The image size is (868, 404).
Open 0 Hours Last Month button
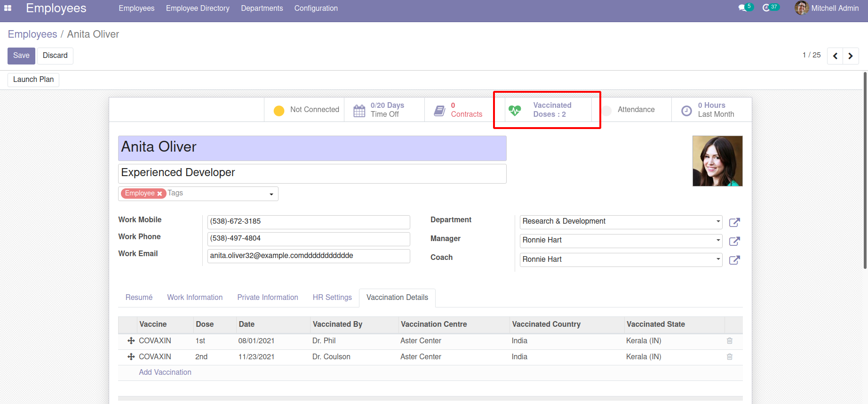pyautogui.click(x=711, y=110)
